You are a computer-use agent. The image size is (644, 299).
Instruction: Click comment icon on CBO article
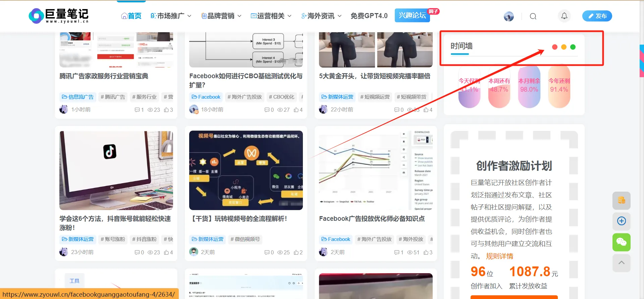tap(267, 110)
